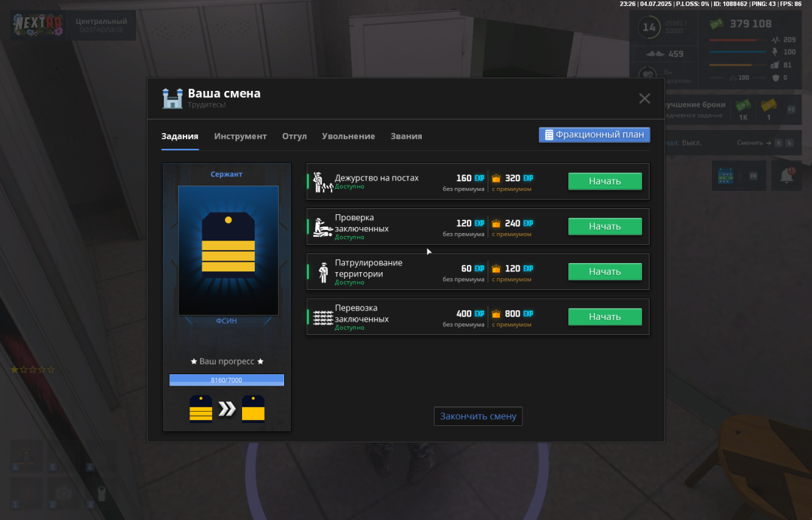Click the officer icon for Патрулирование территории
Viewport: 812px width, 520px height.
(323, 272)
